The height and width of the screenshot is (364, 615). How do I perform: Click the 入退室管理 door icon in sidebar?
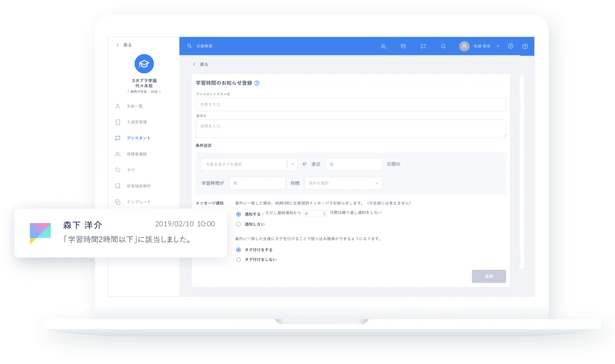click(118, 122)
